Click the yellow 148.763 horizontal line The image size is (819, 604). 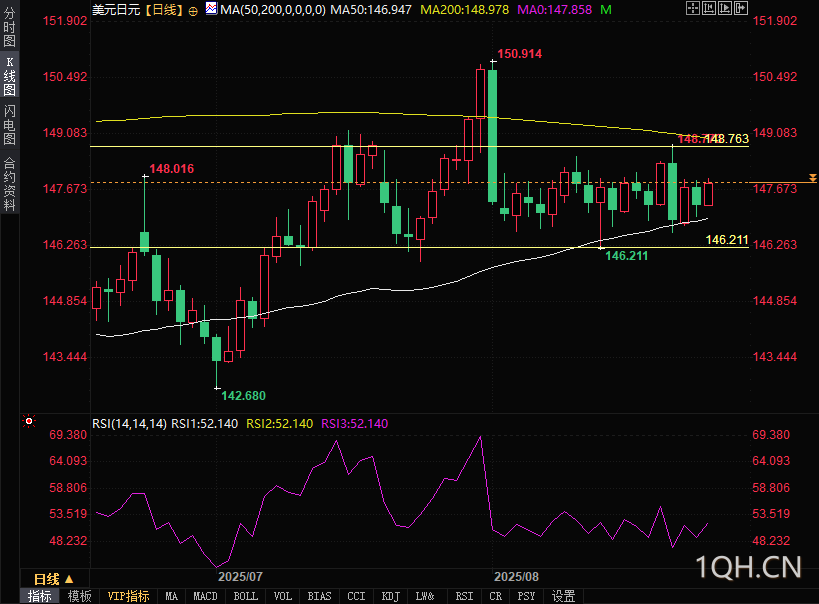[x=400, y=146]
